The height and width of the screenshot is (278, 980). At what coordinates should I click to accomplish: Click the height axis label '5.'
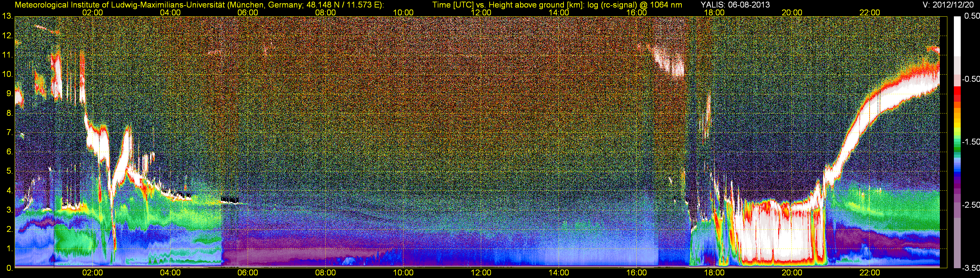coord(9,171)
